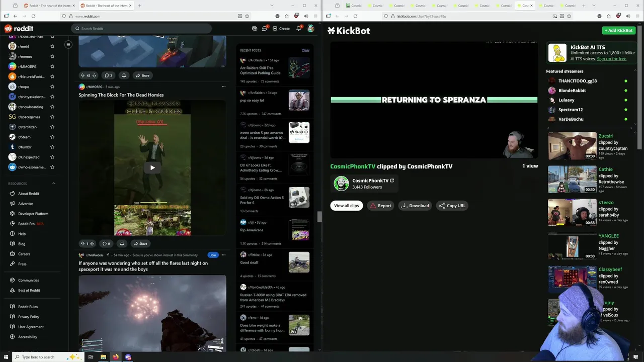Screen dimensions: 644x362
Task: Go back in the Reddit browser window
Action: point(15,16)
